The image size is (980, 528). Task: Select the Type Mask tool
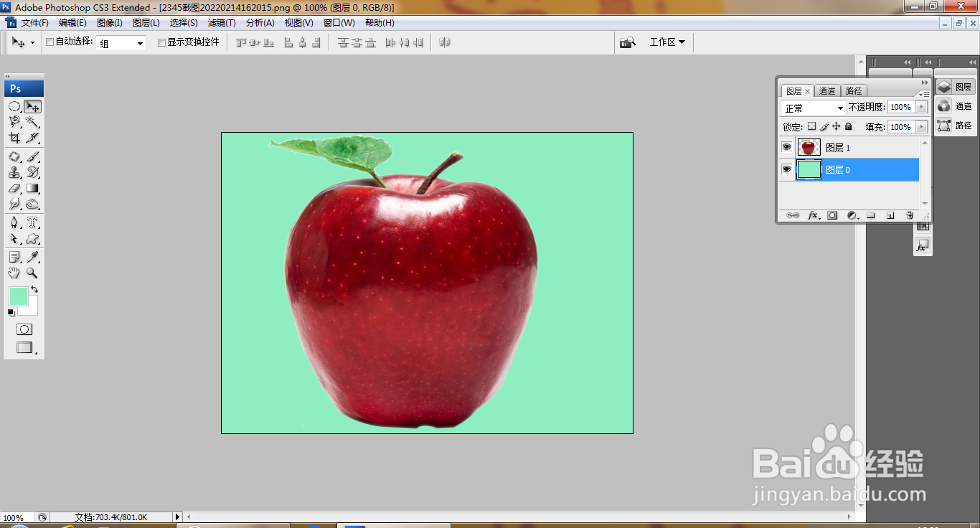(32, 222)
